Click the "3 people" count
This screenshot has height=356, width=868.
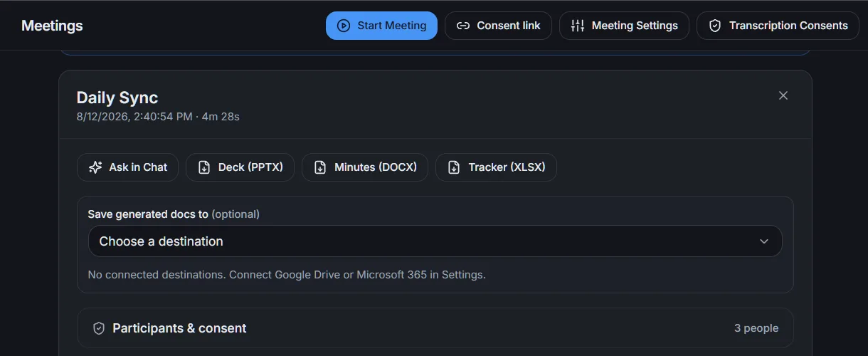[756, 328]
